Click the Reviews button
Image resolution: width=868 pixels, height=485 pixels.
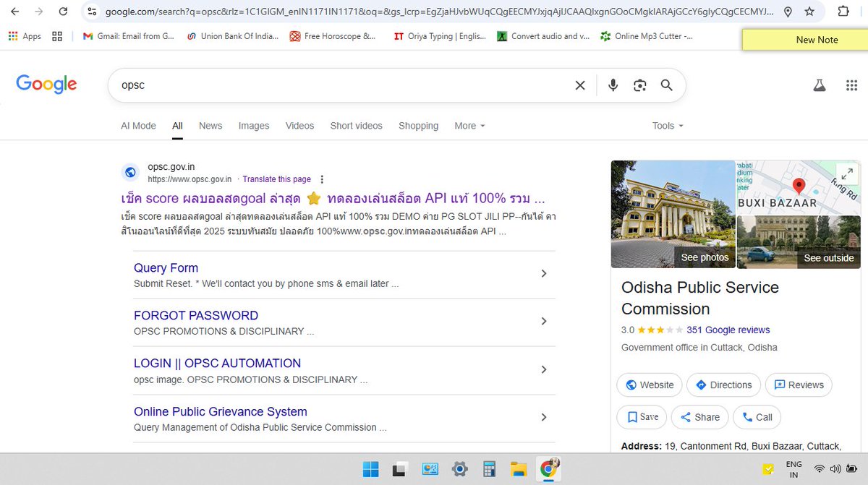point(799,385)
